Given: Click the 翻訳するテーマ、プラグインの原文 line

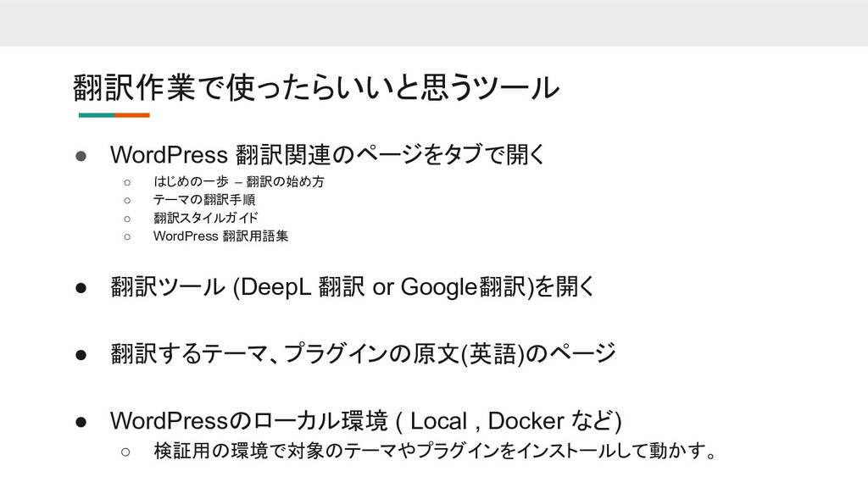Looking at the screenshot, I should pyautogui.click(x=363, y=353).
